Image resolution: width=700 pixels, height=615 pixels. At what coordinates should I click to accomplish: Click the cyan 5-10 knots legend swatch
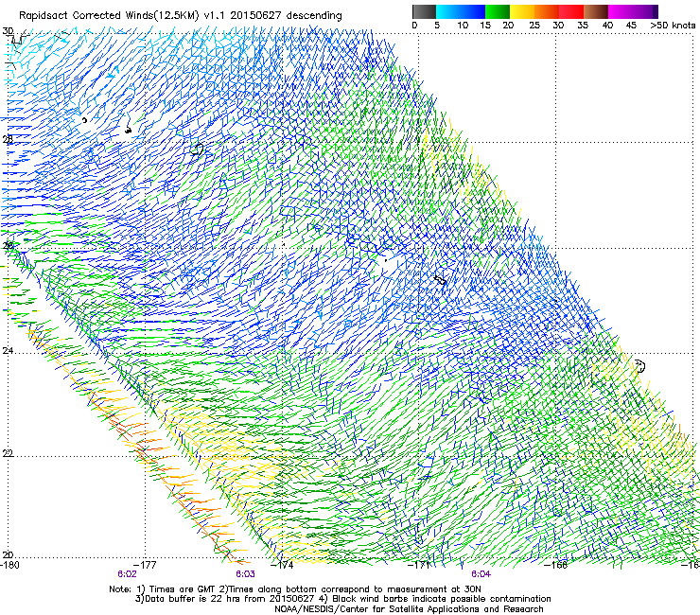(448, 11)
